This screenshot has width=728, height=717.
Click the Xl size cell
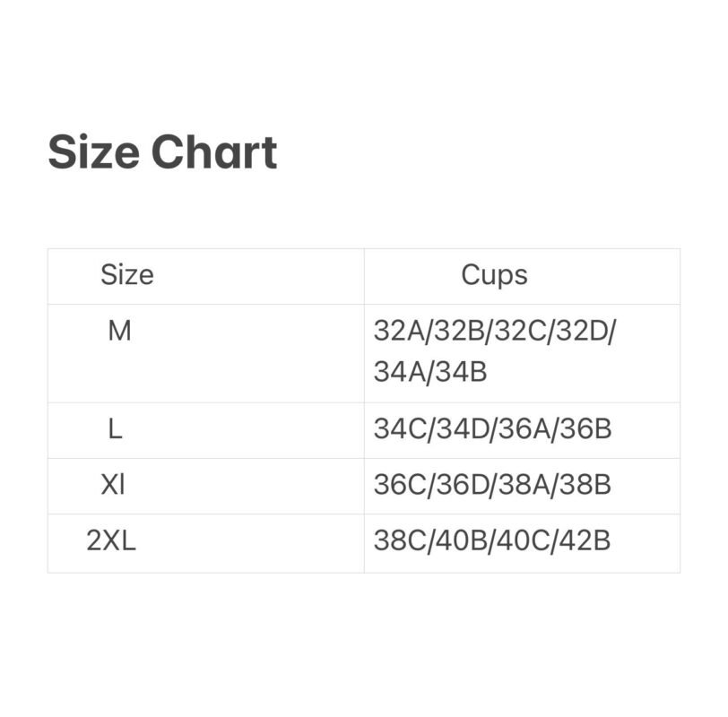click(x=113, y=485)
